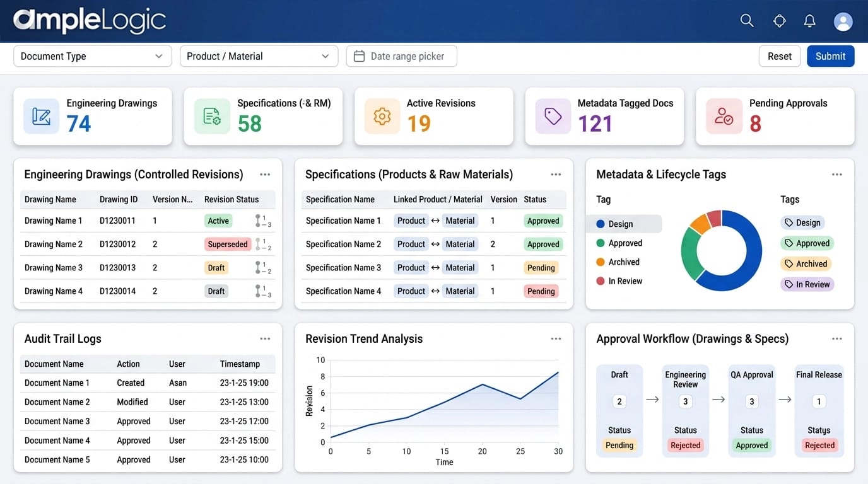Click drawing ID D1230013
The height and width of the screenshot is (484, 868).
(x=118, y=268)
